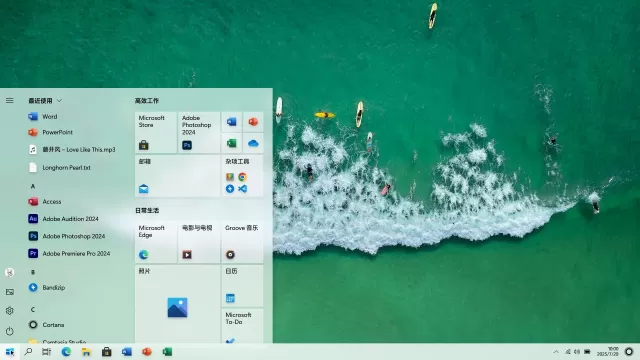The width and height of the screenshot is (640, 360).
Task: Open the user account avatar in sidebar
Action: [9, 272]
